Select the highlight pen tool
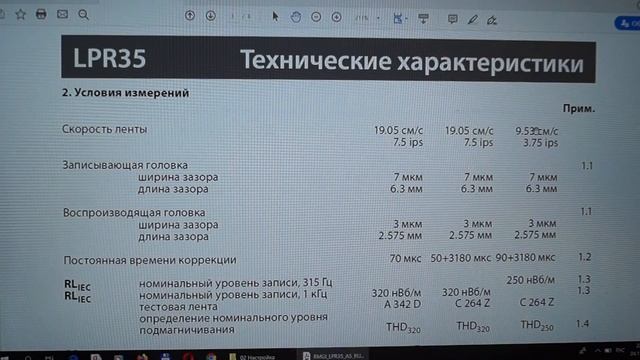The image size is (640, 360). coord(473,19)
